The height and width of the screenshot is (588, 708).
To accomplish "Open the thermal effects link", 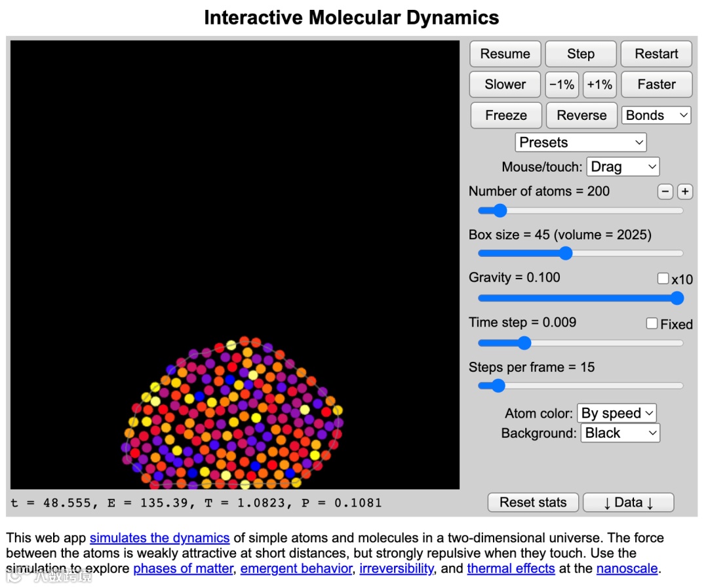I will point(511,568).
